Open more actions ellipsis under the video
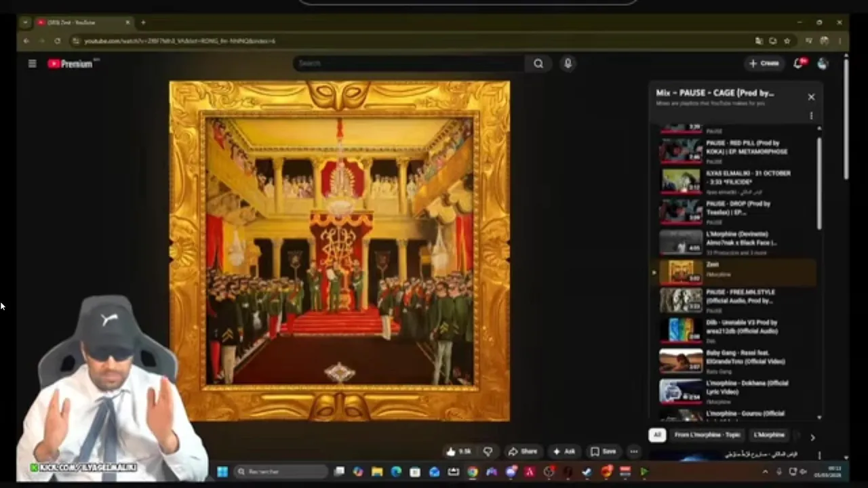Screen dimensions: 868x488 pyautogui.click(x=633, y=451)
